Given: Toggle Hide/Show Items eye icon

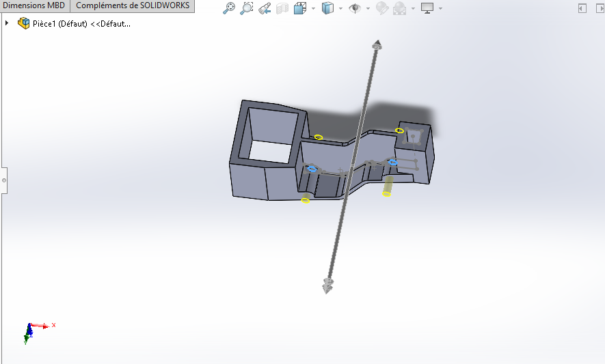Looking at the screenshot, I should (355, 8).
